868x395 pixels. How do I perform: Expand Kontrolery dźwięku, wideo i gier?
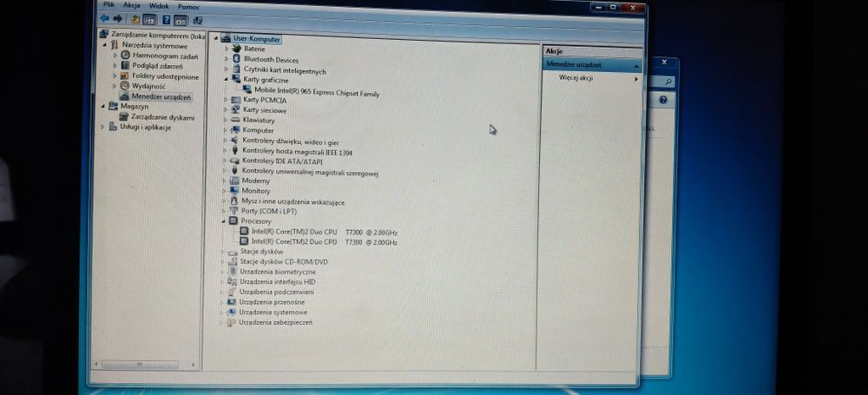[x=225, y=140]
